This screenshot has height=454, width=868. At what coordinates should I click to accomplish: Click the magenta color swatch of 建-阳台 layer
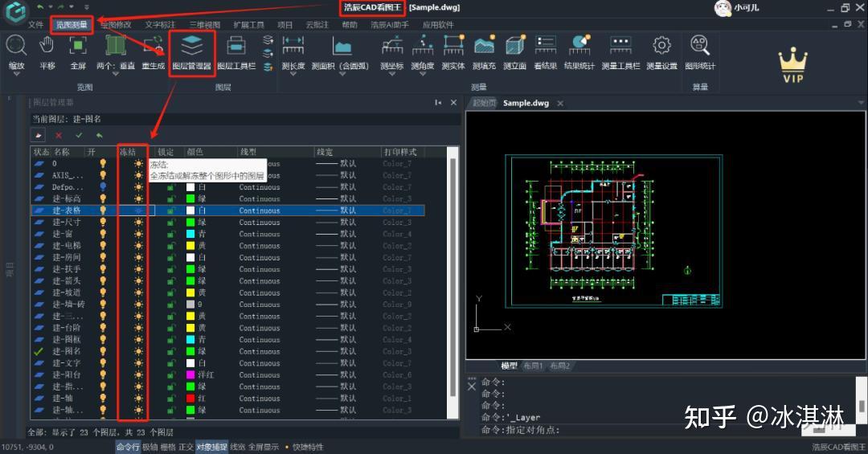click(x=190, y=374)
